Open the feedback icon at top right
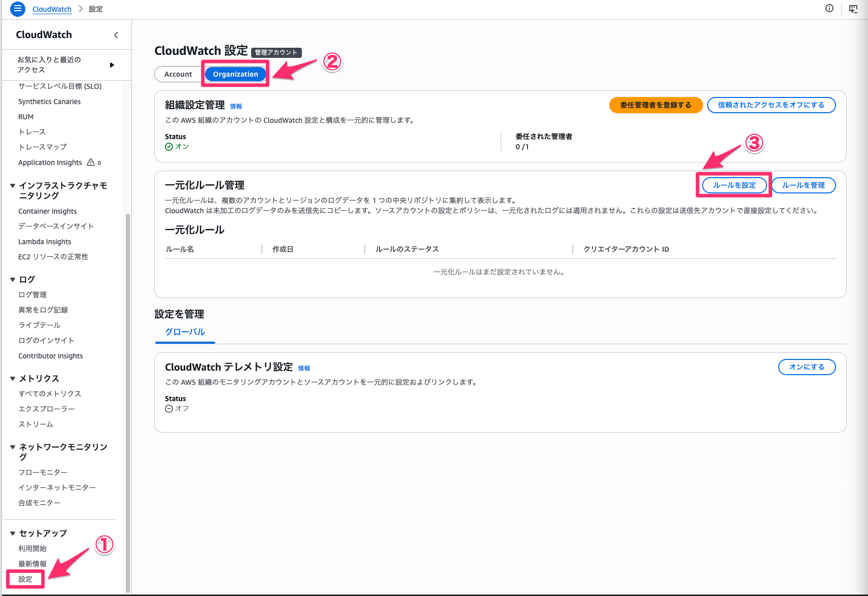This screenshot has width=868, height=596. [853, 9]
